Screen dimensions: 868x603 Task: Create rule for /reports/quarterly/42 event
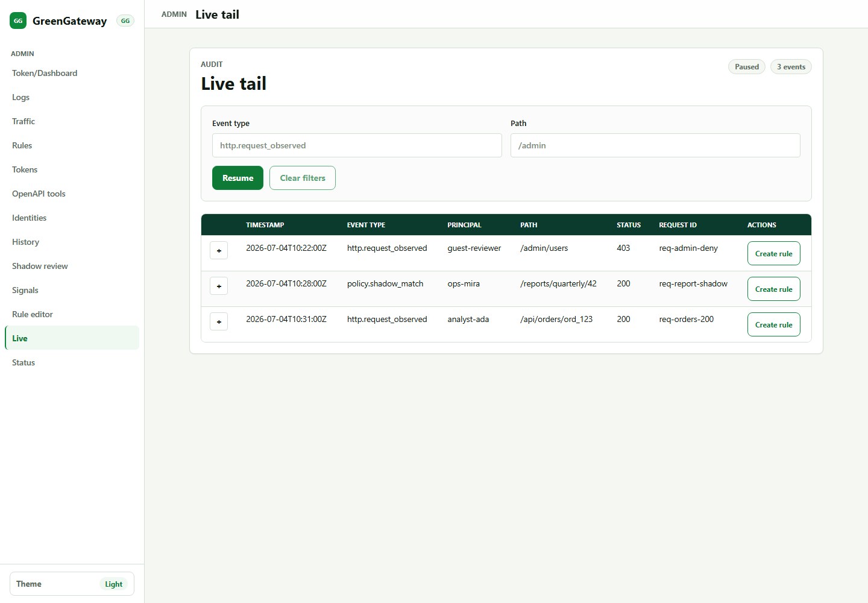(774, 289)
